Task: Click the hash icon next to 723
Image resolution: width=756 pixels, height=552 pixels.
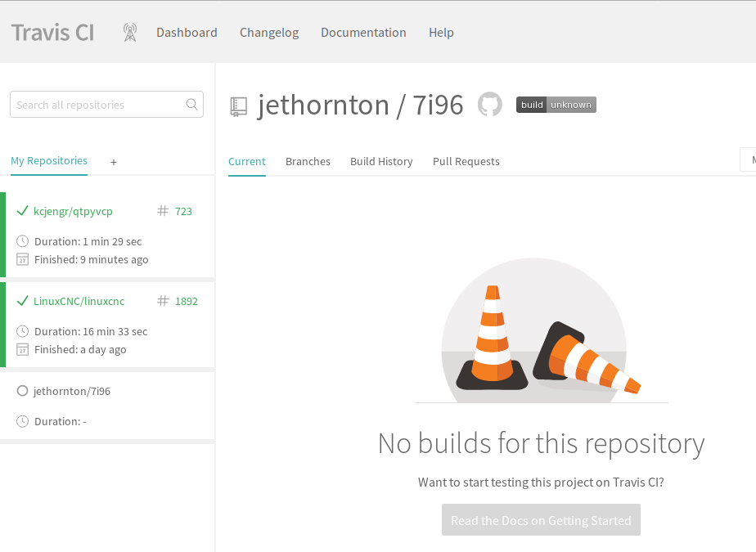Action: (x=163, y=211)
